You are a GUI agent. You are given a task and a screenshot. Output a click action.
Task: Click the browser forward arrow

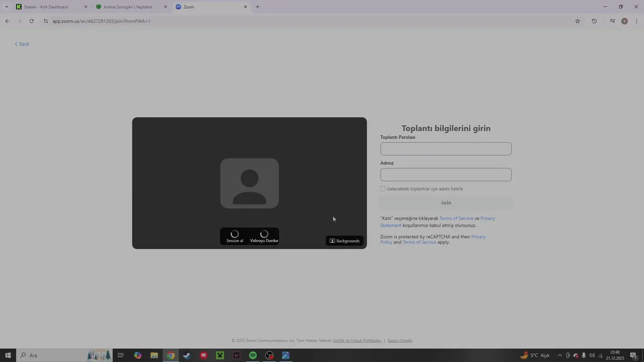pyautogui.click(x=20, y=21)
